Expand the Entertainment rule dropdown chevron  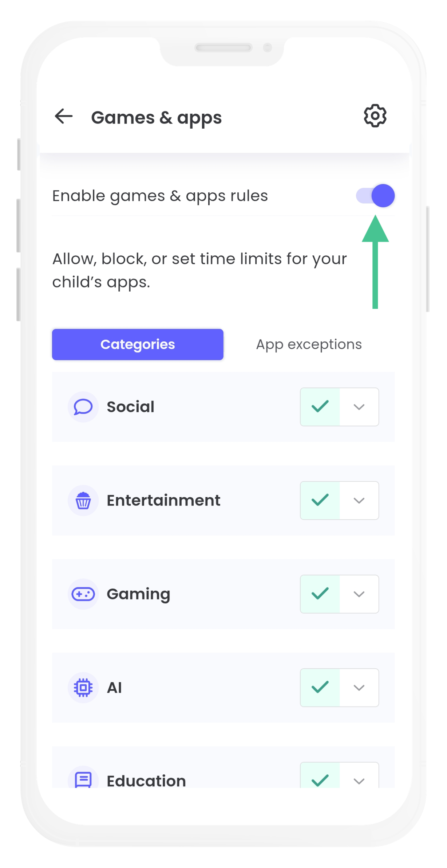pyautogui.click(x=359, y=501)
